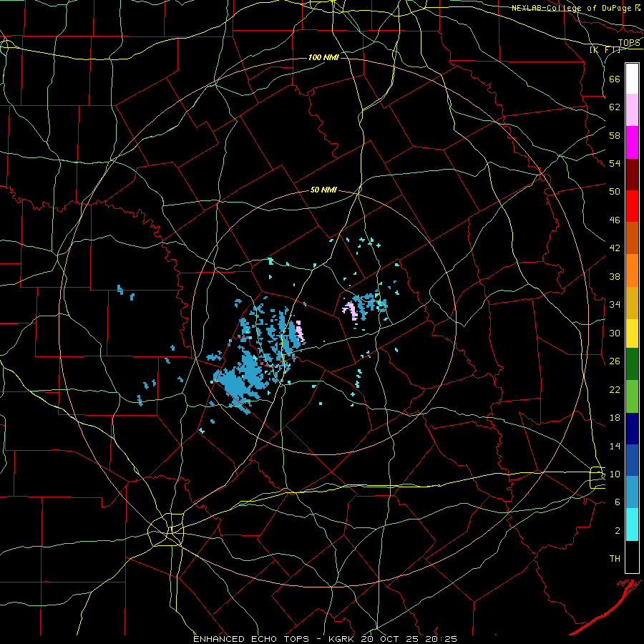The width and height of the screenshot is (644, 644).
Task: Click the legend value "58"
Action: (x=615, y=135)
